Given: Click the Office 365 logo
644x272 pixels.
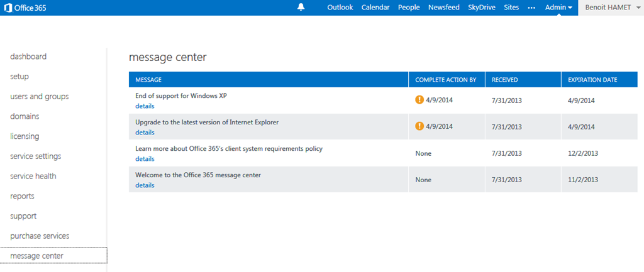Looking at the screenshot, I should click(26, 8).
